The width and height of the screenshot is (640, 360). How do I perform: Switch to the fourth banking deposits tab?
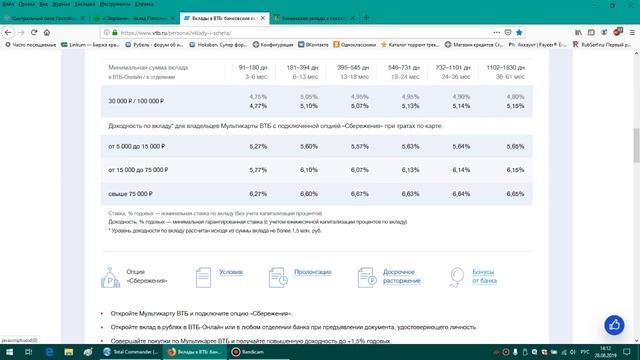(x=314, y=18)
